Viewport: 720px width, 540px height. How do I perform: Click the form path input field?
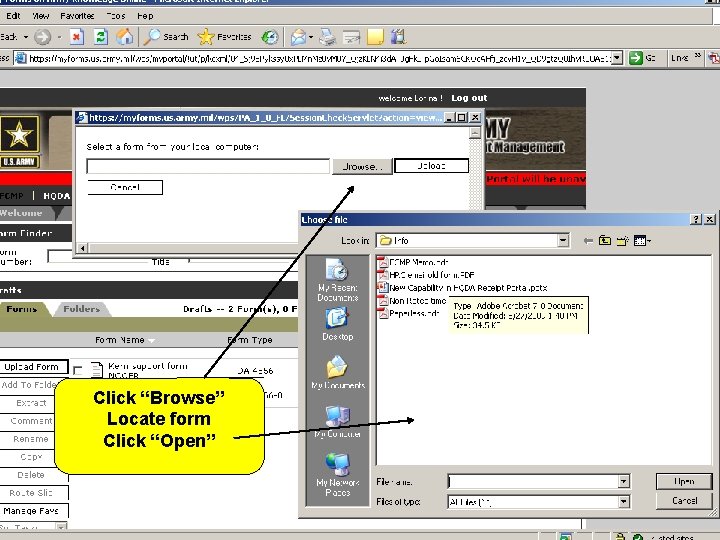208,166
